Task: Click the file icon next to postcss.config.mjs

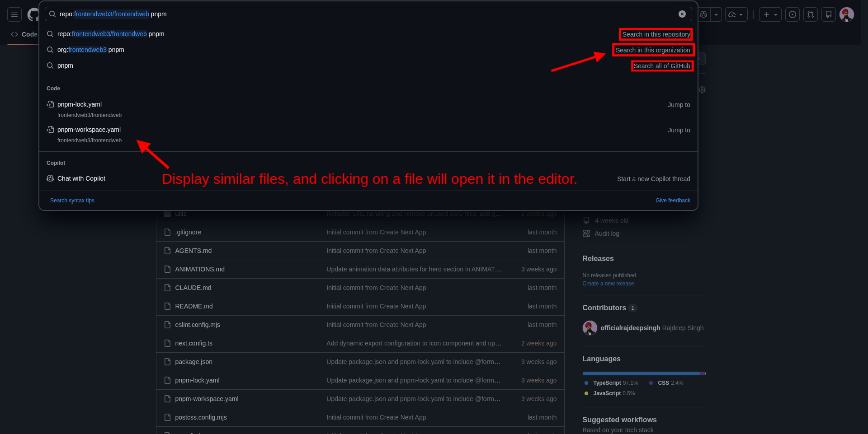Action: pos(167,417)
